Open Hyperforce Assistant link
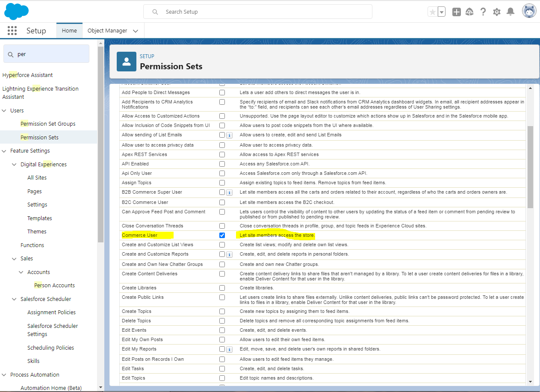Image resolution: width=540 pixels, height=392 pixels. (x=27, y=75)
